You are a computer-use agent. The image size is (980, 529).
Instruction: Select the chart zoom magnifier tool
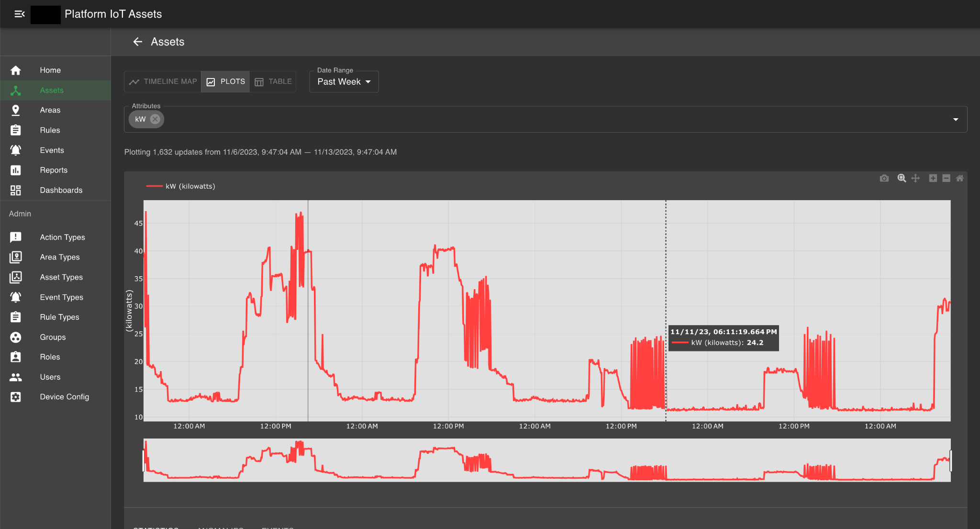tap(902, 178)
